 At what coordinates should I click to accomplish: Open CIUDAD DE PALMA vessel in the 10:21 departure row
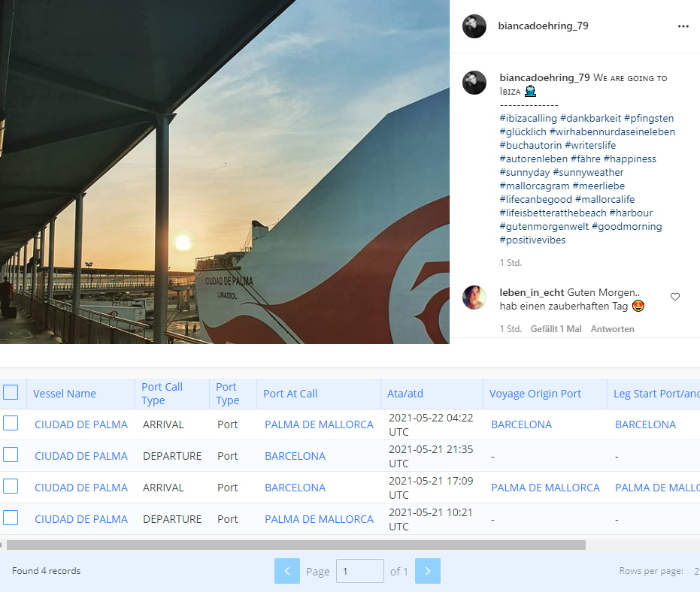tap(81, 519)
